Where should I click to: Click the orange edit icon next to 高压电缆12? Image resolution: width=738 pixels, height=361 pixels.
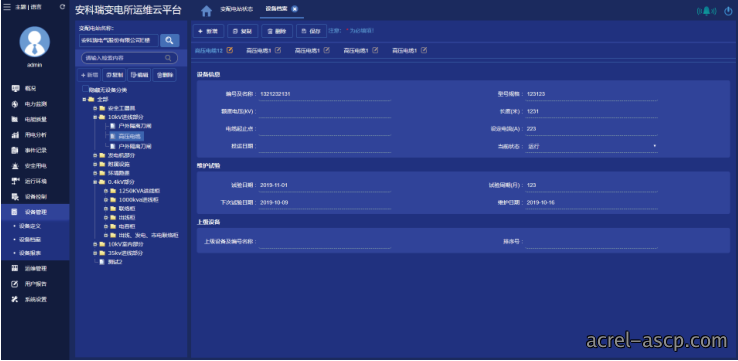(x=230, y=50)
